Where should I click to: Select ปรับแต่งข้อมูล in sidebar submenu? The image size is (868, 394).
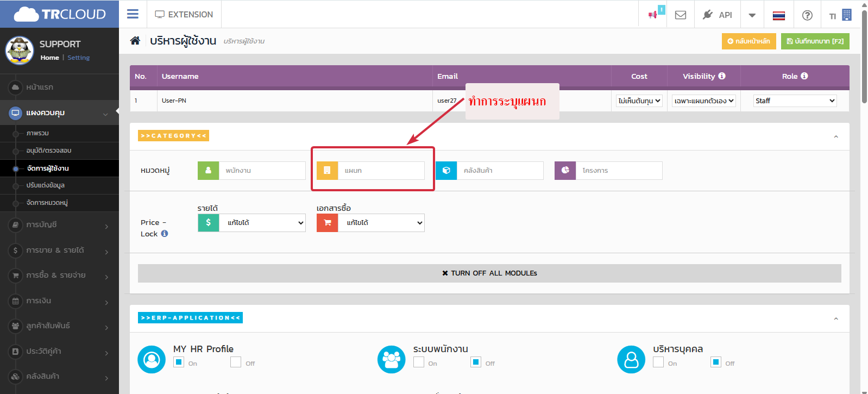coord(46,185)
